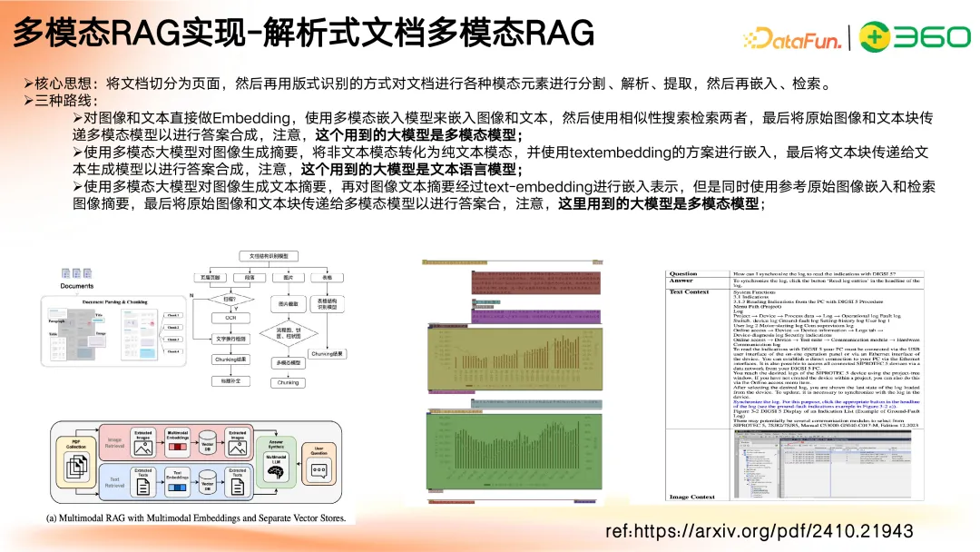This screenshot has width=980, height=552.
Task: Click the PDF Collection stacked pages icon
Action: [x=77, y=467]
